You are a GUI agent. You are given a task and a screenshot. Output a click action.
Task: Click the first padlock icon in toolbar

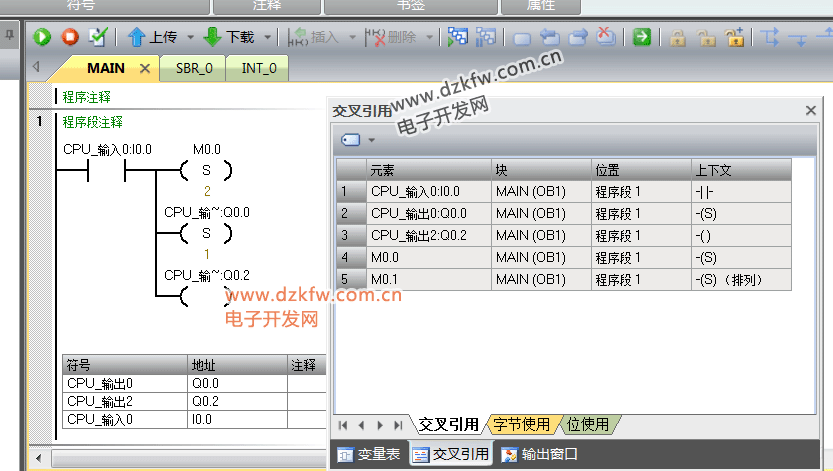pyautogui.click(x=677, y=38)
